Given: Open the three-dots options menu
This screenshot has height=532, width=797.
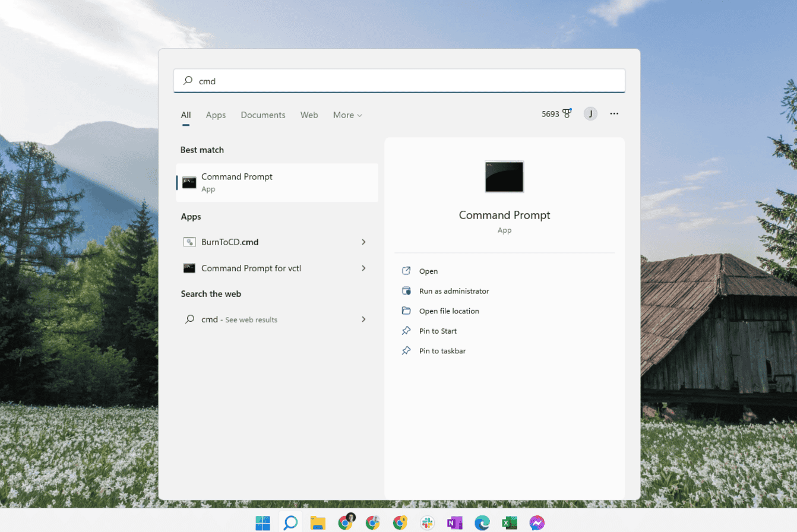Looking at the screenshot, I should (x=614, y=113).
